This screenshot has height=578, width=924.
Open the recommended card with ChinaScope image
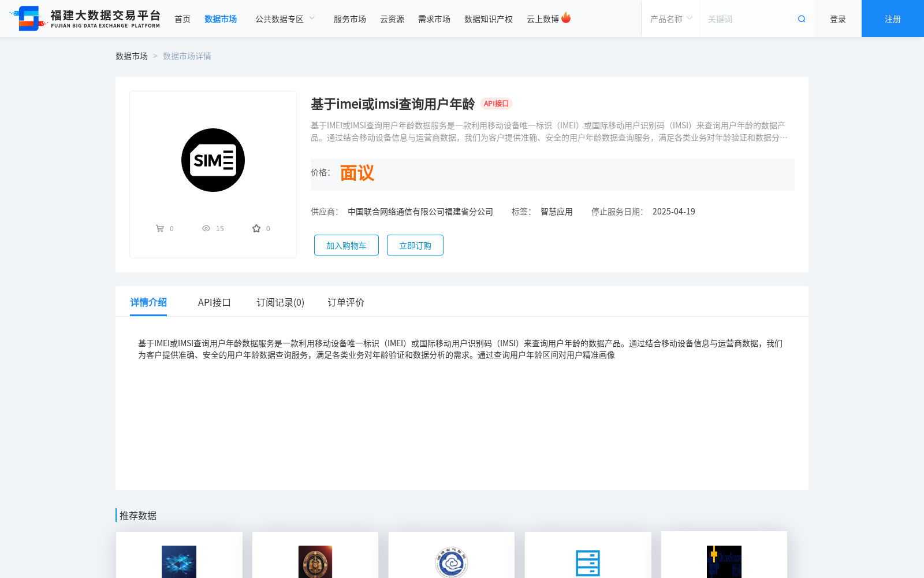tap(724, 555)
